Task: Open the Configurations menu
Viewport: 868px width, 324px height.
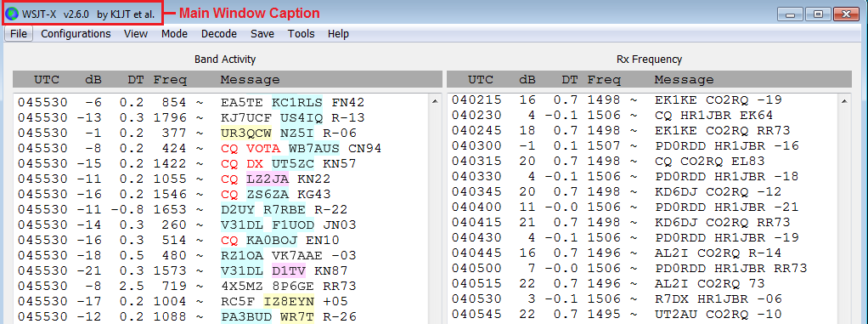Action: (x=76, y=34)
